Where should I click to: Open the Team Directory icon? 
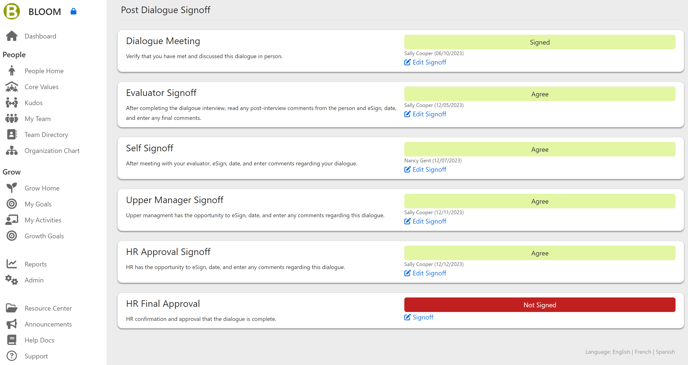point(12,134)
